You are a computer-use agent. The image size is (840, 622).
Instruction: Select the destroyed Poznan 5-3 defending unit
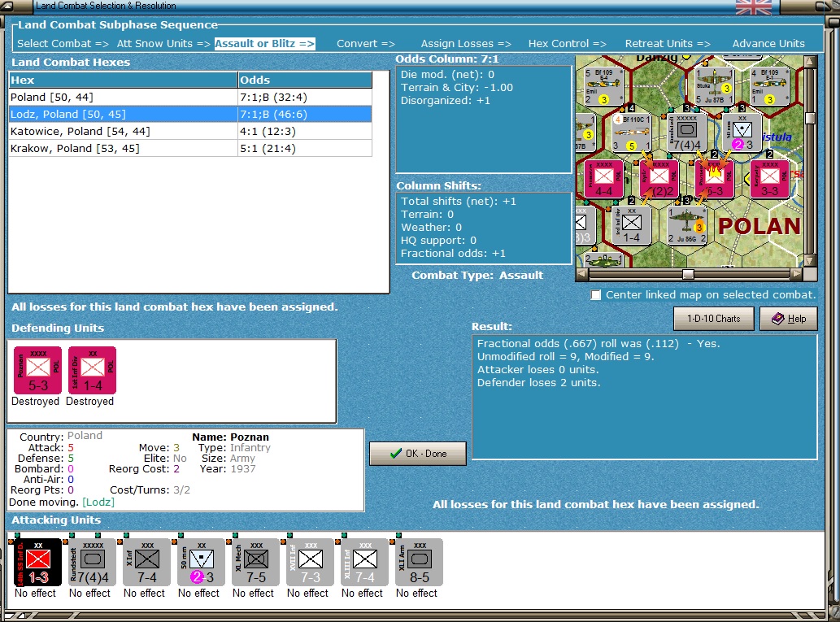37,370
